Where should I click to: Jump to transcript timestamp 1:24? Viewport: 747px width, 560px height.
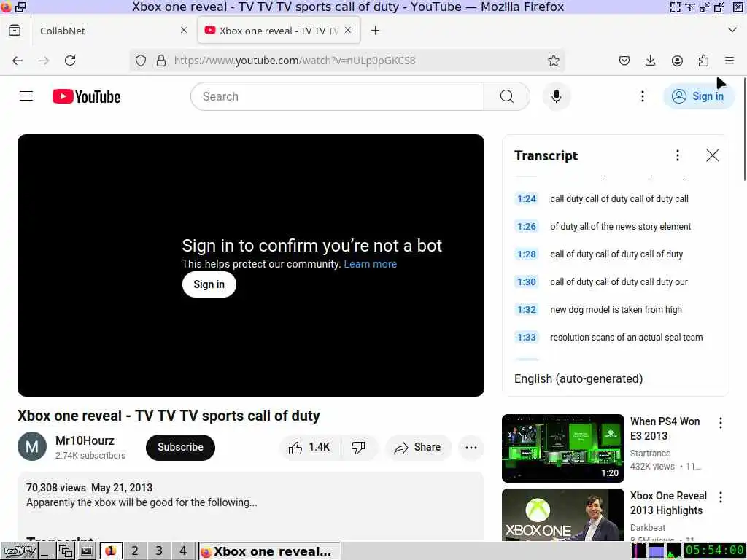point(527,198)
